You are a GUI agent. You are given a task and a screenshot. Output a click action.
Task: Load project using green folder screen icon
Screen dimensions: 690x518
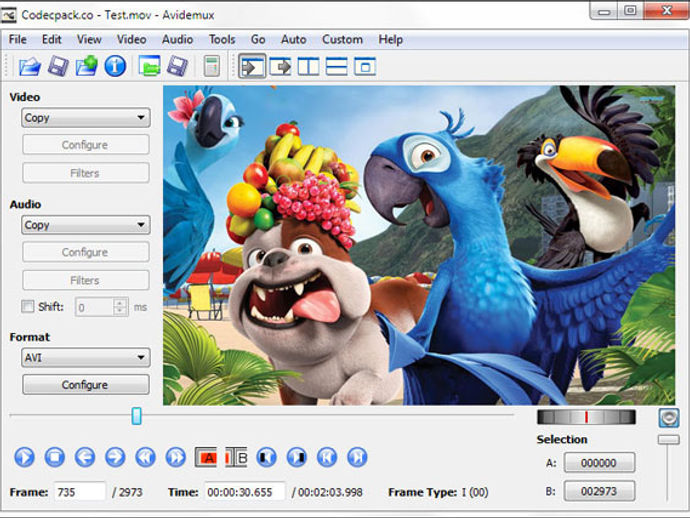point(149,66)
